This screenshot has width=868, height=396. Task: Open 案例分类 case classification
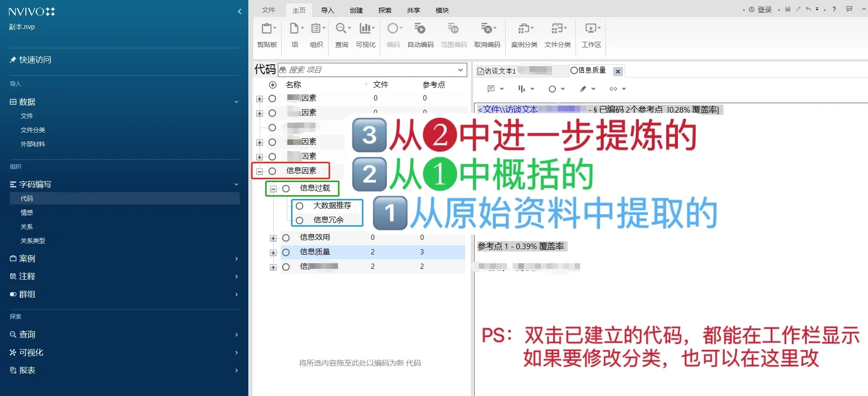click(x=524, y=35)
